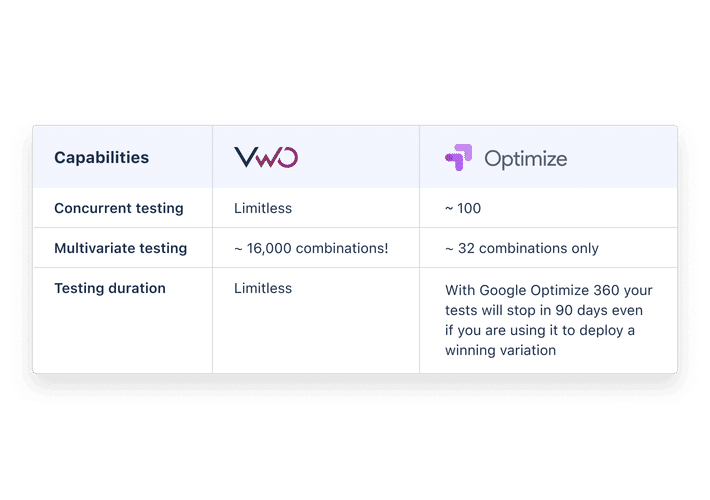Click the 'winning variation' text line

(x=500, y=350)
